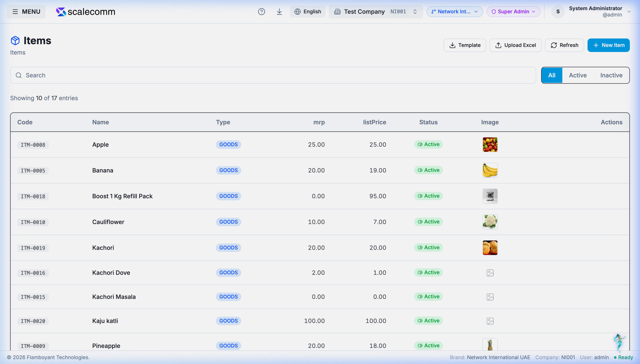The width and height of the screenshot is (640, 364).
Task: Sort by the Name column header
Action: pyautogui.click(x=100, y=122)
